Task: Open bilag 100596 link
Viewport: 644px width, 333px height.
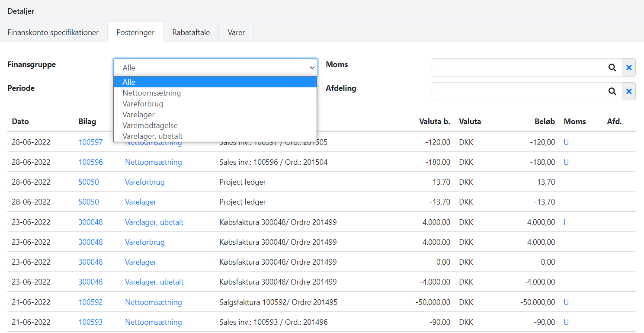Action: point(90,162)
